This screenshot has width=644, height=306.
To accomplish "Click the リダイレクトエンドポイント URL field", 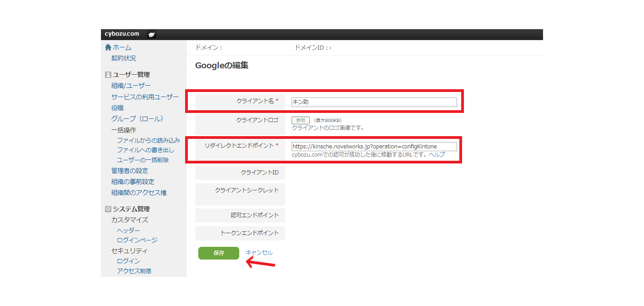I will 374,147.
